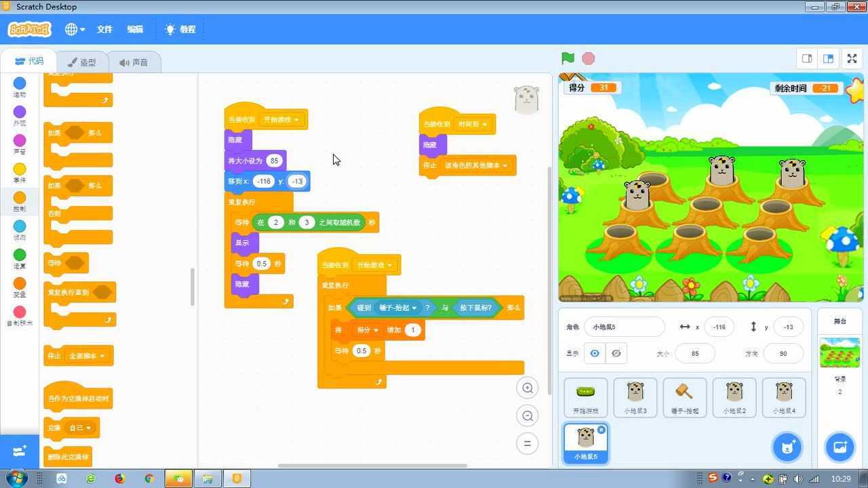This screenshot has width=868, height=488.
Task: Open the 该角色的其他脚本 stop dropdown
Action: coord(505,165)
